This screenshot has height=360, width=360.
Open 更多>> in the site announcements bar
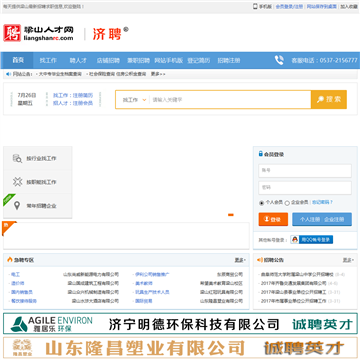tap(158, 74)
